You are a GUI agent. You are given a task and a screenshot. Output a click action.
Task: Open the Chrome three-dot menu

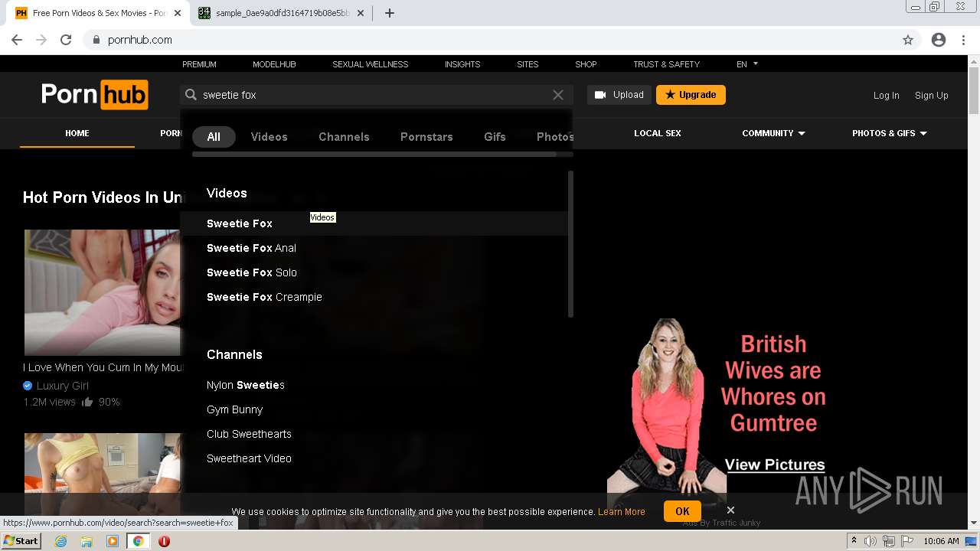click(x=963, y=40)
